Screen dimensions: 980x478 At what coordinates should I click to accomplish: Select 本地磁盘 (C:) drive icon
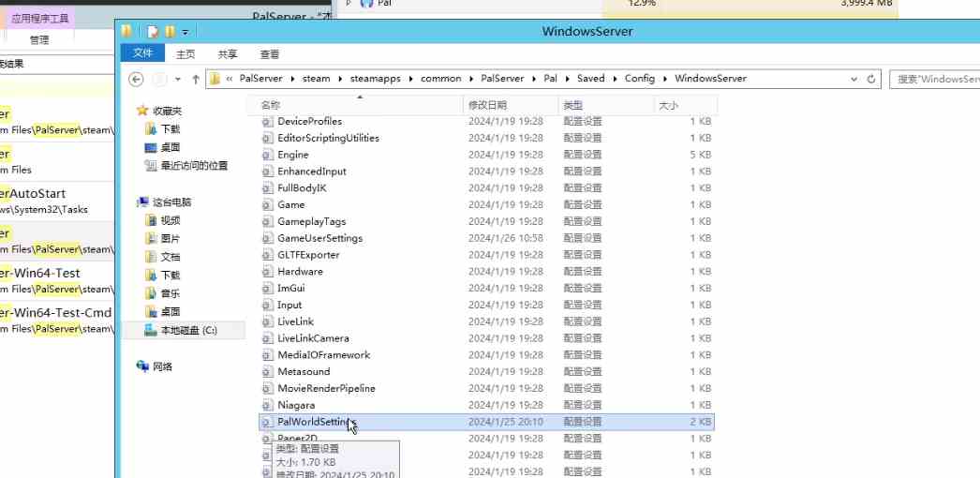151,330
